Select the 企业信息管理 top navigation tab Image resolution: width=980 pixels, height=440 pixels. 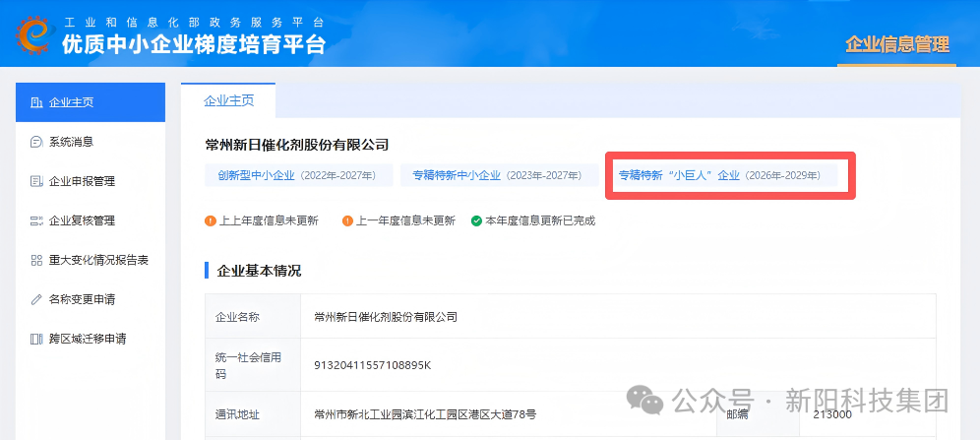tap(897, 44)
